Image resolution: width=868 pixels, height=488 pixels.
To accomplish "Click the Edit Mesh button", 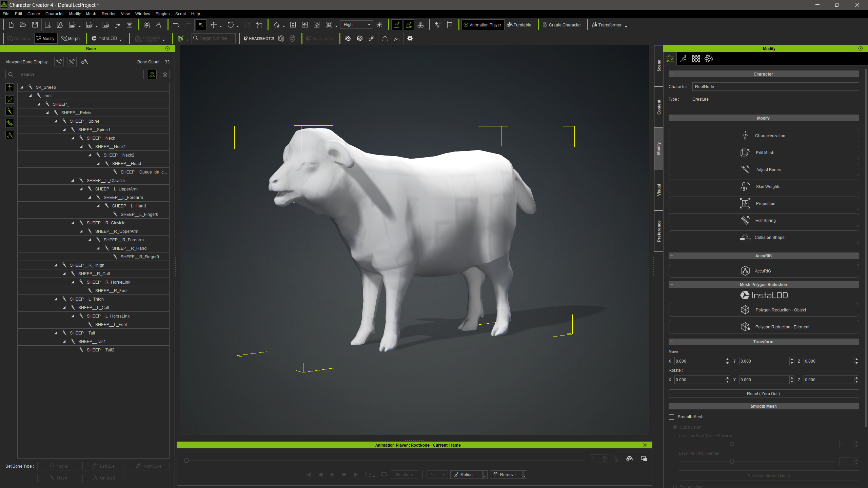I will (764, 152).
